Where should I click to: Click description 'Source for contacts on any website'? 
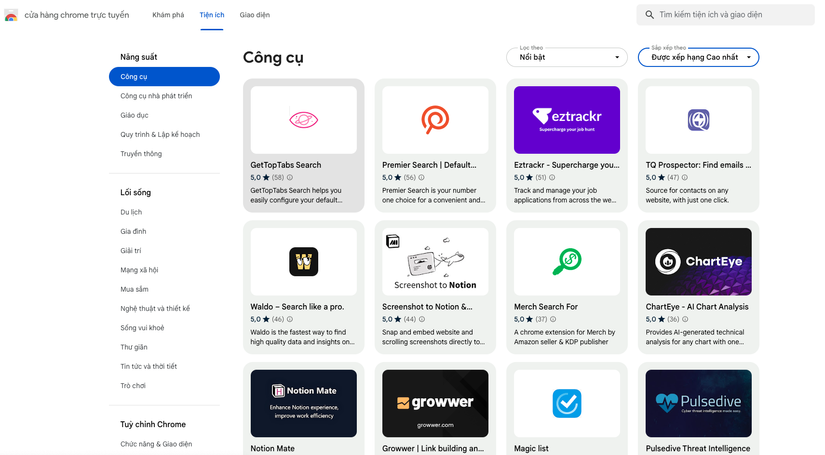coord(687,195)
